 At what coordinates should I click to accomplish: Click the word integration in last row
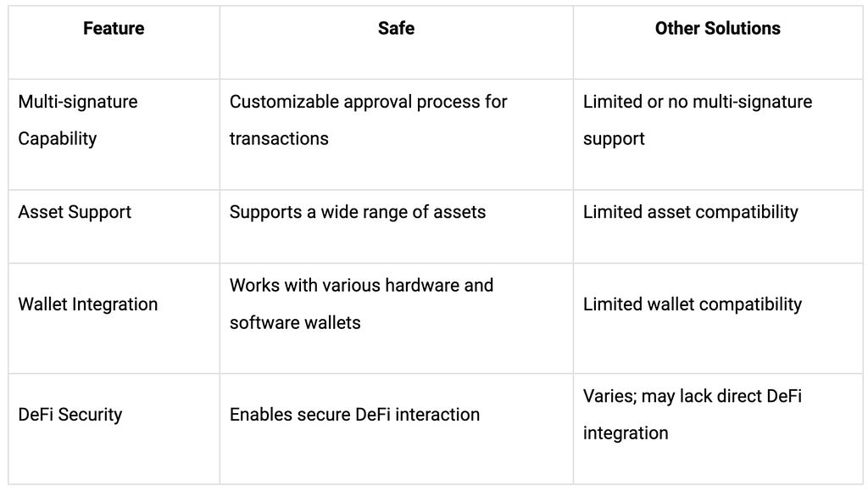[626, 432]
